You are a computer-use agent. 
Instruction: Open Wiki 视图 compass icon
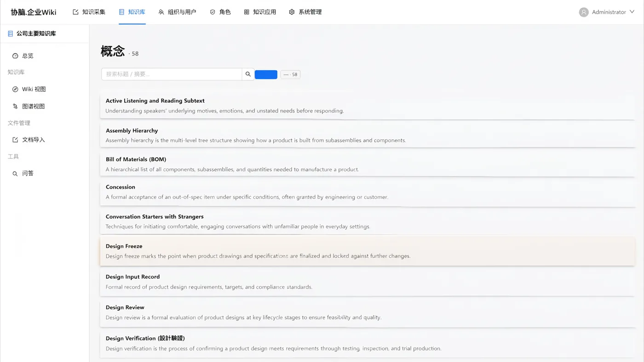(15, 89)
